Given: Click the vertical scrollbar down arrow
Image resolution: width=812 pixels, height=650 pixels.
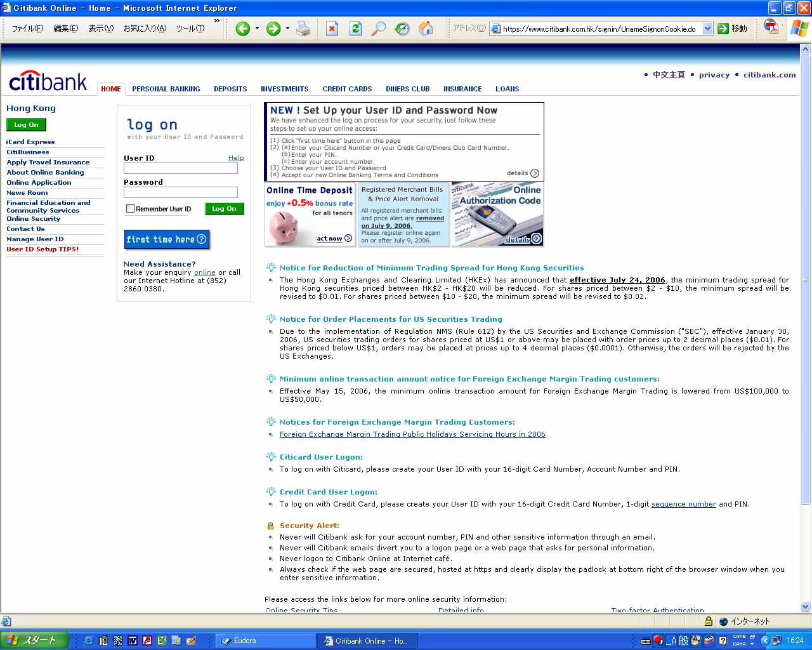Looking at the screenshot, I should 806,606.
